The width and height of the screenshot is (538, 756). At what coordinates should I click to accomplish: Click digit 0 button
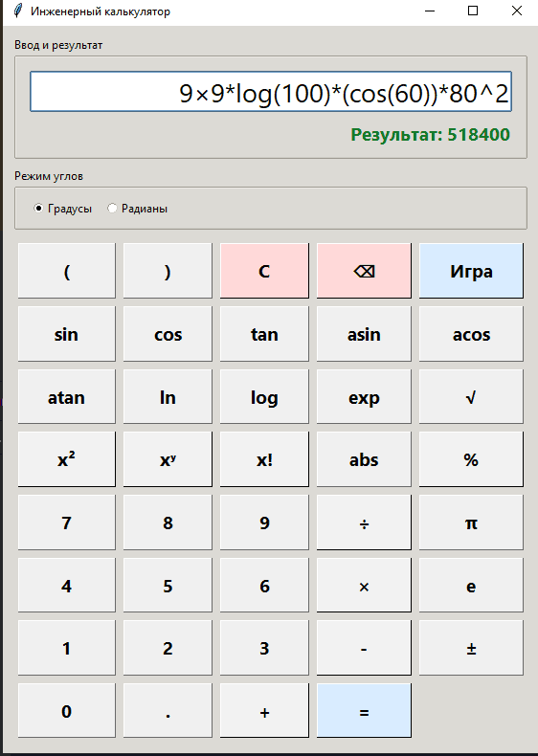67,711
